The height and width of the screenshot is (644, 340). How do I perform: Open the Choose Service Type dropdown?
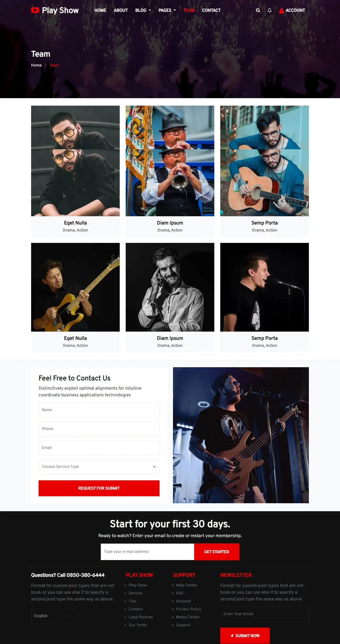pos(99,467)
